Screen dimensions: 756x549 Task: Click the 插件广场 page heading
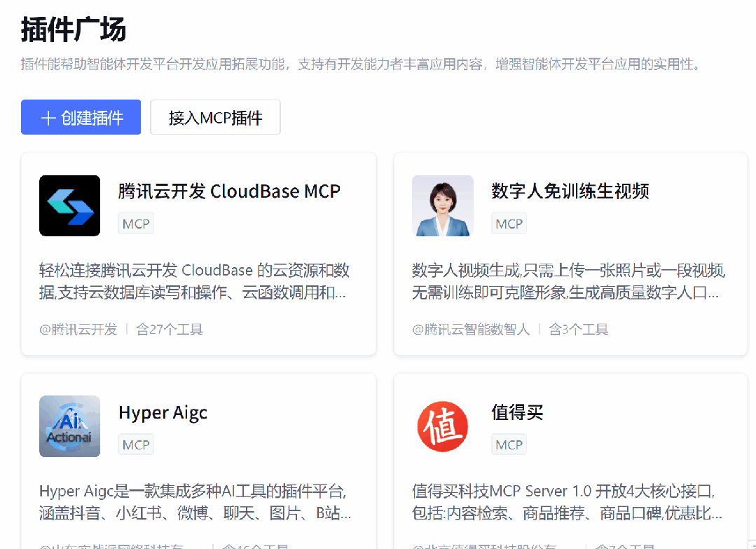coord(74,30)
